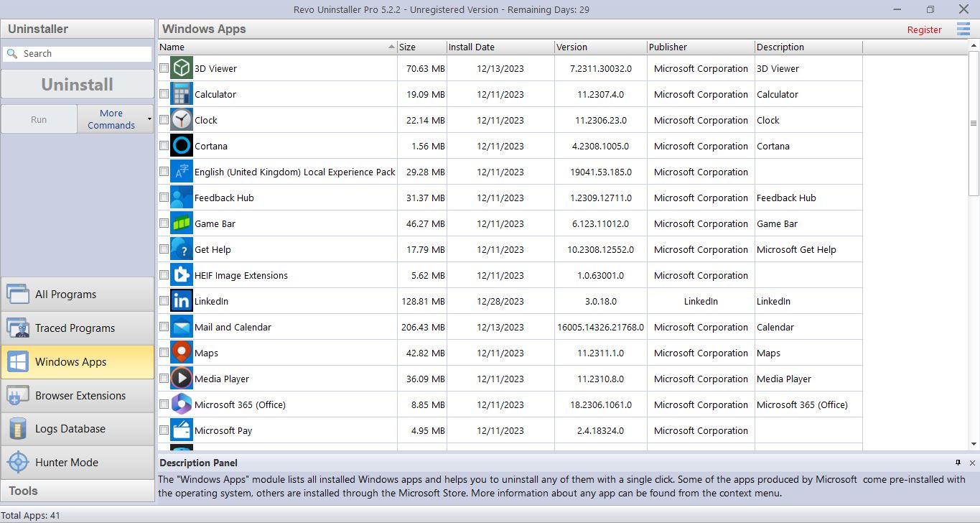Check the Maps checkbox

point(164,353)
